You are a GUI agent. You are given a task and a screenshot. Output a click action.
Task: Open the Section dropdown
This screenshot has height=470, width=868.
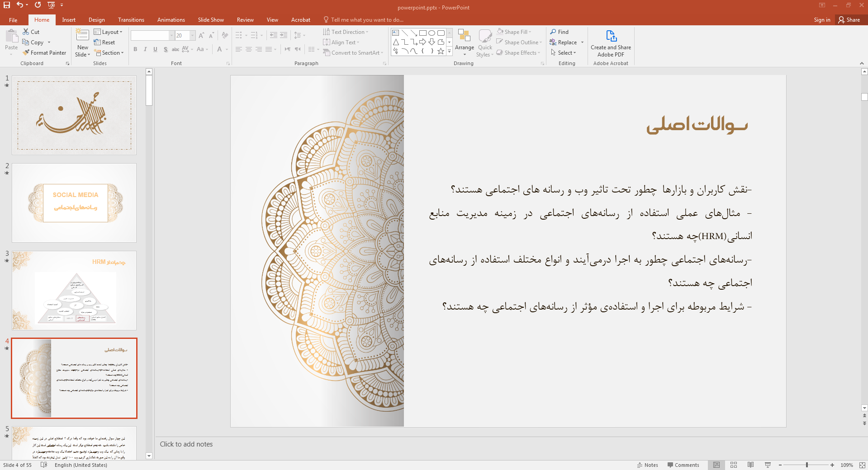pyautogui.click(x=109, y=53)
